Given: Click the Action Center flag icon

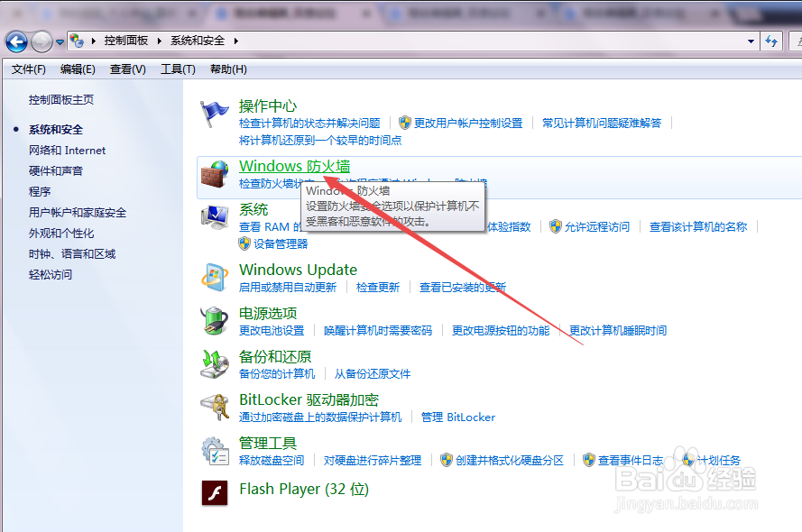Looking at the screenshot, I should [214, 114].
